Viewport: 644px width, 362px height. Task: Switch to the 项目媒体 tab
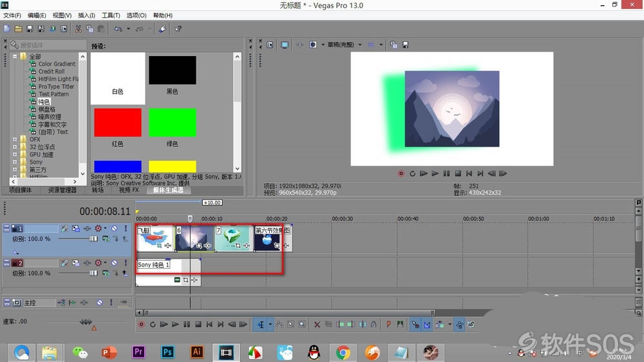21,190
